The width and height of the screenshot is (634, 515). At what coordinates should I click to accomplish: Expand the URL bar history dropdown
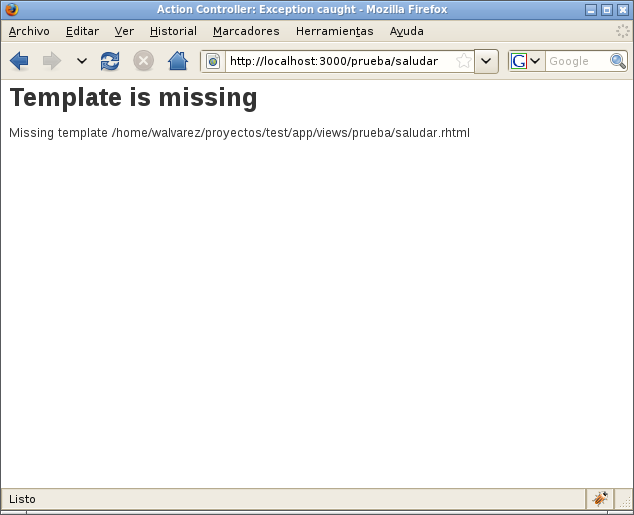tap(486, 61)
